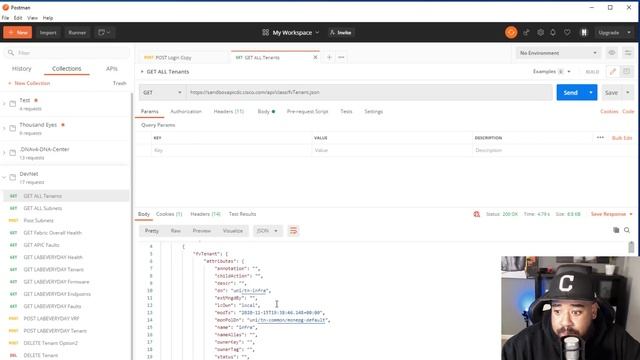Screen dimensions: 640x360
Task: Click the orange sync status icon
Action: [x=511, y=32]
